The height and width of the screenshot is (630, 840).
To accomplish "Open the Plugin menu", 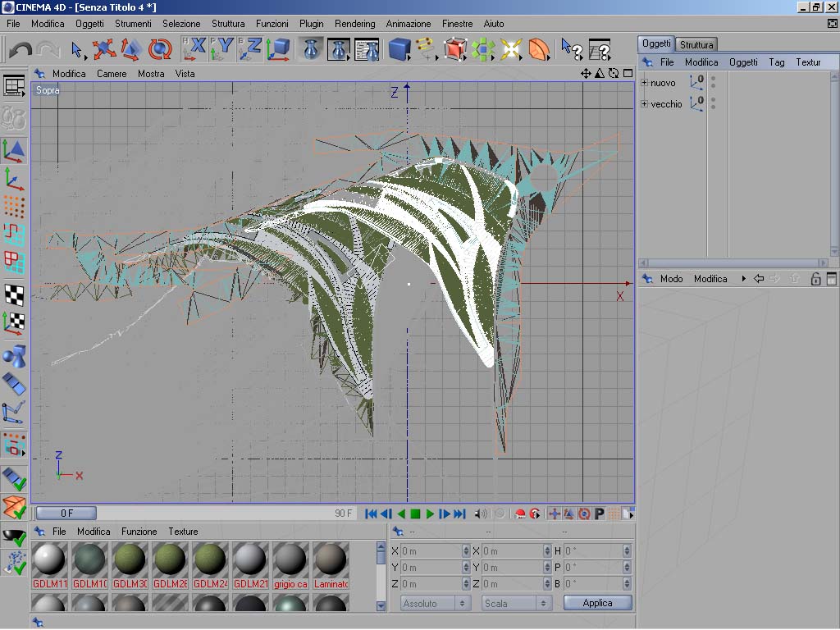I will click(x=311, y=24).
